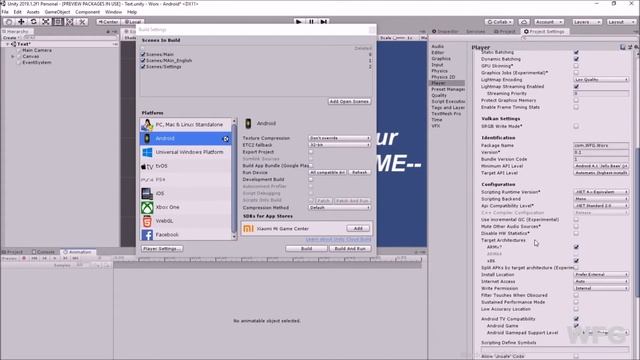The width and height of the screenshot is (640, 360).
Task: Select the Hand tool in the toolbar
Action: [x=9, y=22]
